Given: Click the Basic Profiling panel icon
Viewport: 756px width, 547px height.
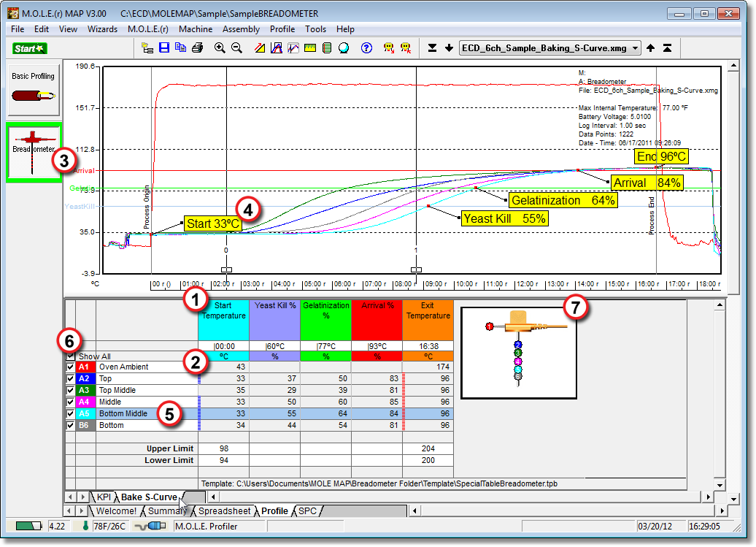Looking at the screenshot, I should (34, 89).
